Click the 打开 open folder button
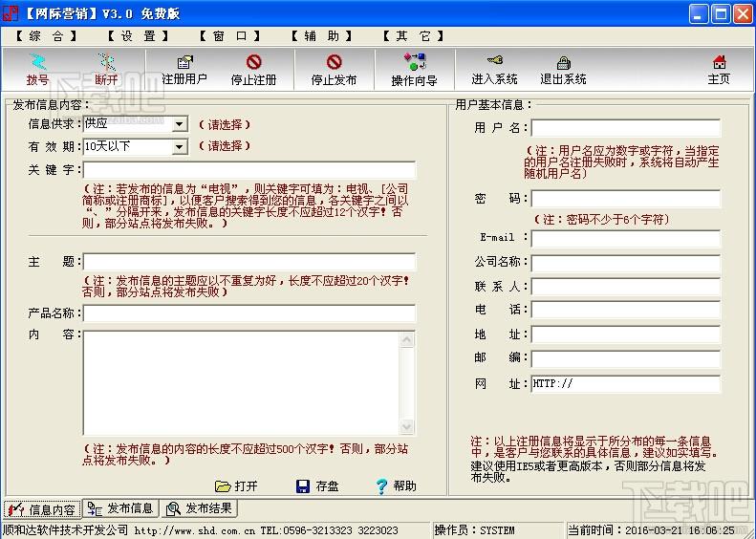The image size is (756, 539). tap(236, 486)
